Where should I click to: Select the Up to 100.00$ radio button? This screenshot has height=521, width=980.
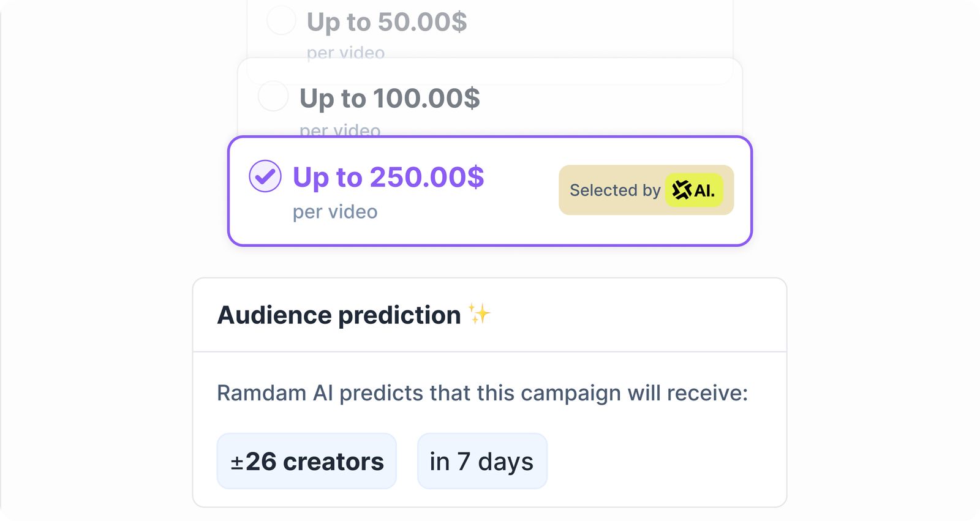click(273, 96)
